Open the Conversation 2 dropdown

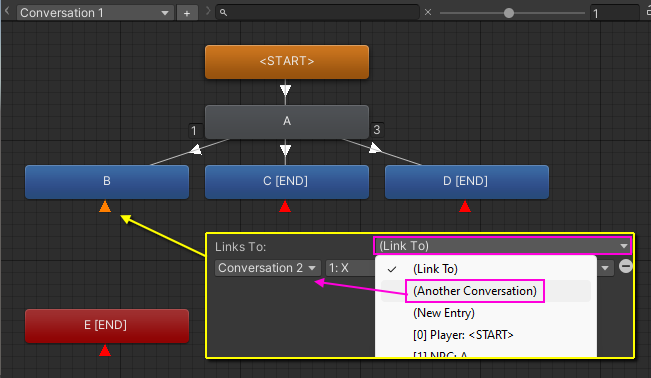(267, 268)
